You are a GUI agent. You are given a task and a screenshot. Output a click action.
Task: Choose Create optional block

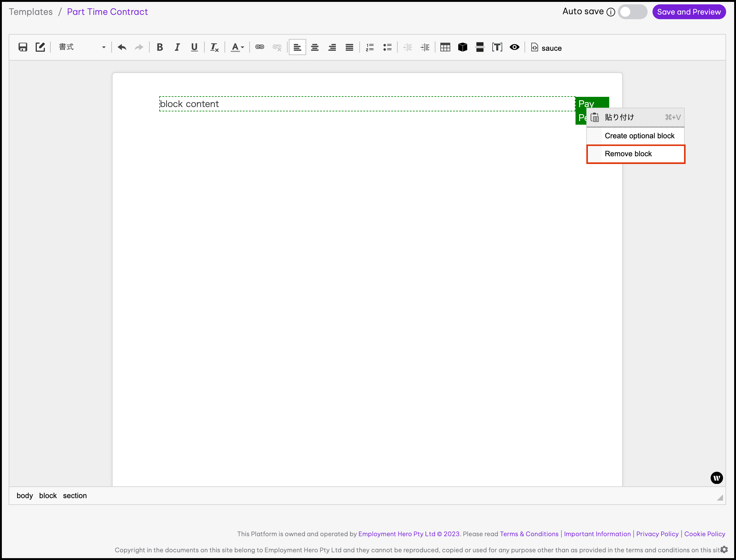click(x=639, y=136)
